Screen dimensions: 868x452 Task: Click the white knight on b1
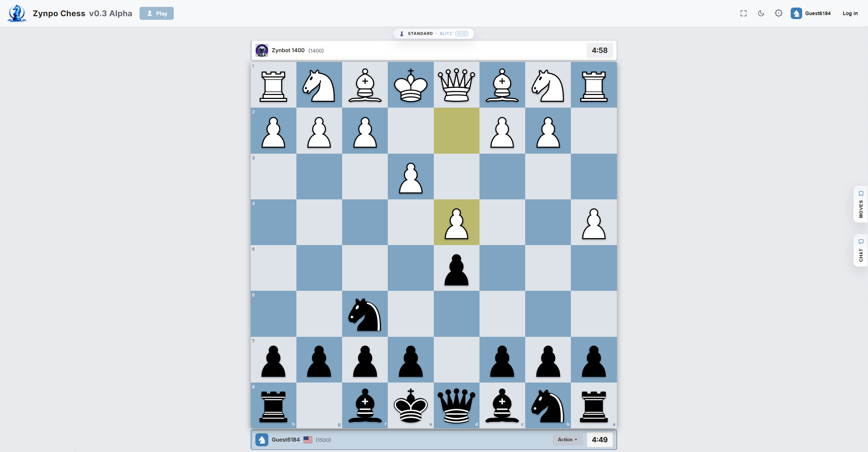click(548, 85)
